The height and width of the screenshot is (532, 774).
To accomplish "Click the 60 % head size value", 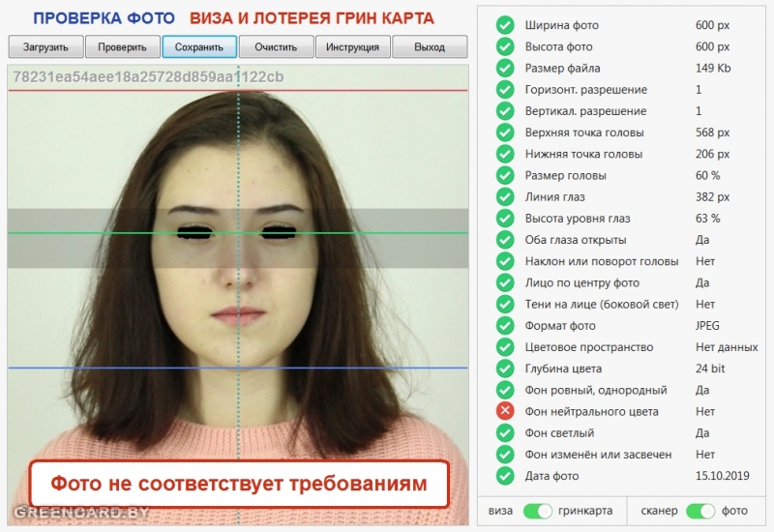I will pos(708,175).
